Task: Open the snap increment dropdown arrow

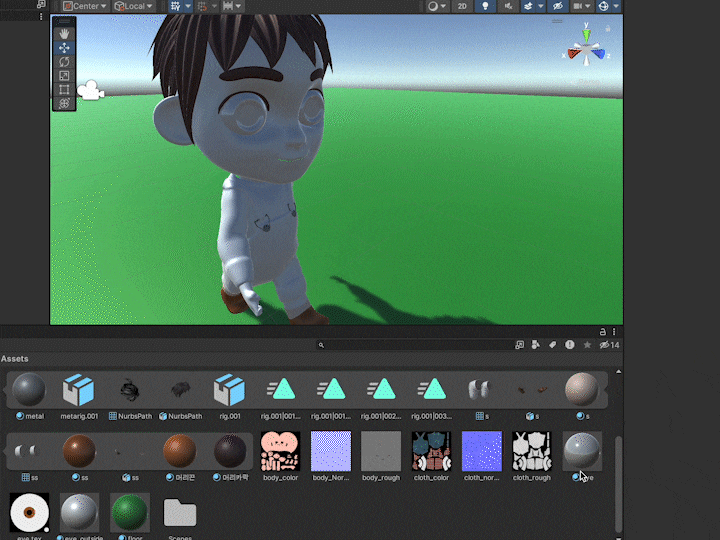Action: [x=214, y=6]
